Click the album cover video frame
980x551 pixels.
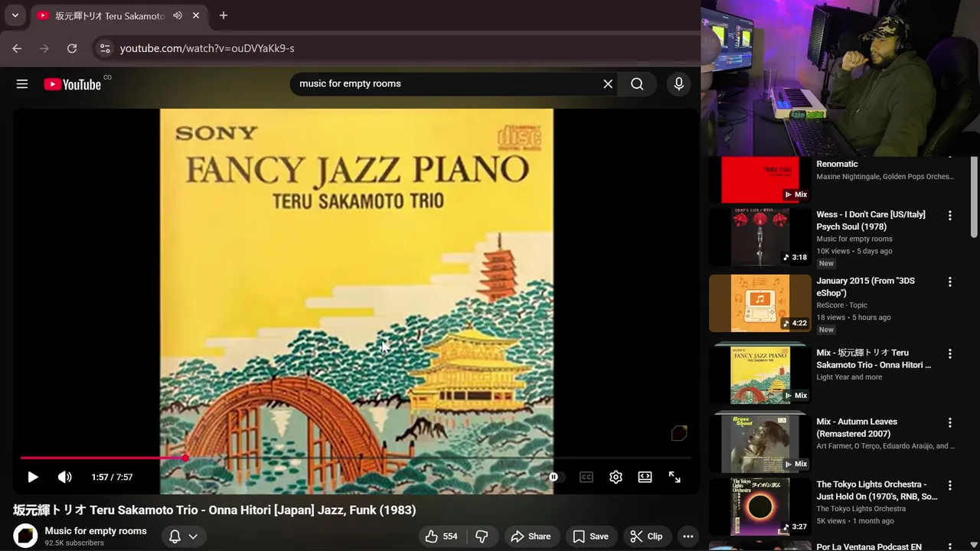click(x=356, y=300)
